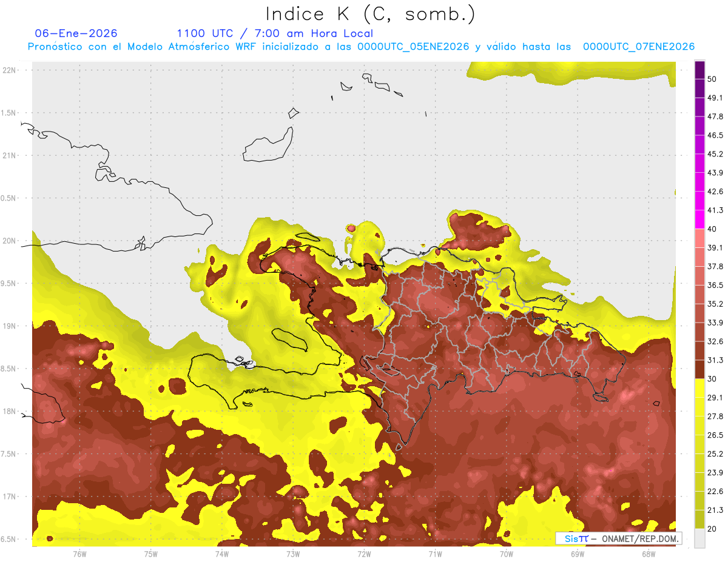Pick the gray swatch below 20 on the scale
Screen dimensions: 728x562
(x=699, y=538)
